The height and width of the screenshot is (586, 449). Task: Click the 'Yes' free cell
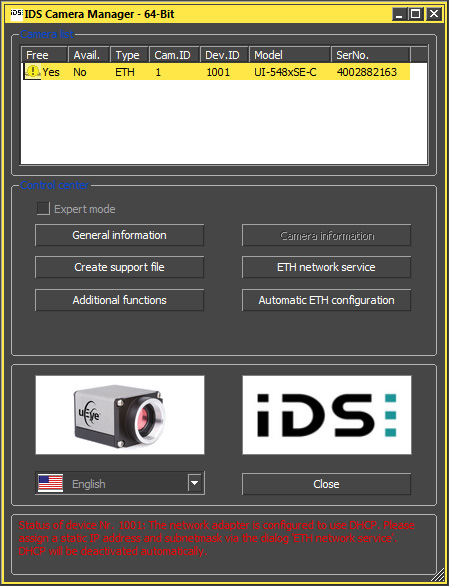(x=51, y=72)
